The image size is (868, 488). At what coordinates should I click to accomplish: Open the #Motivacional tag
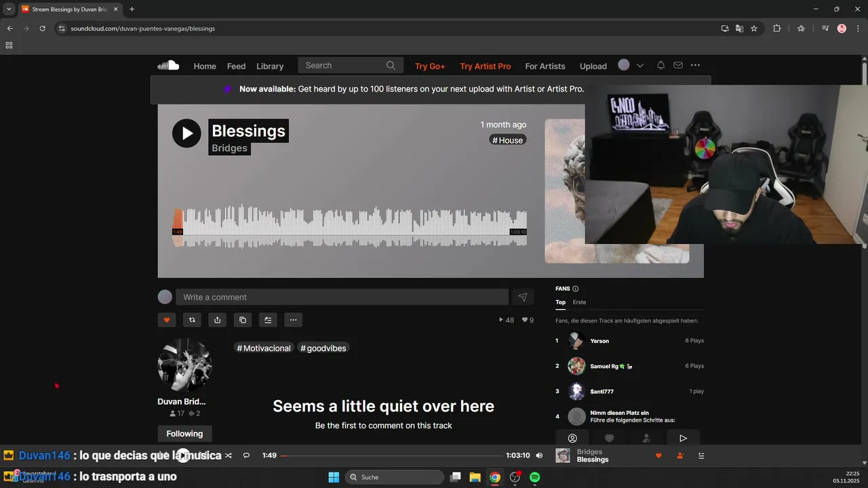pyautogui.click(x=263, y=348)
